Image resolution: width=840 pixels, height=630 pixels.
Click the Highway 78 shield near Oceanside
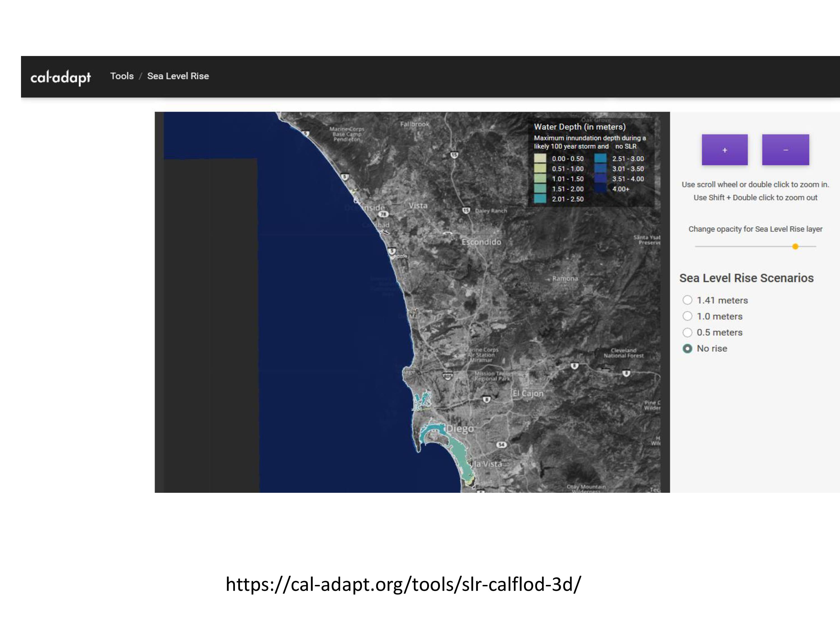click(x=384, y=214)
